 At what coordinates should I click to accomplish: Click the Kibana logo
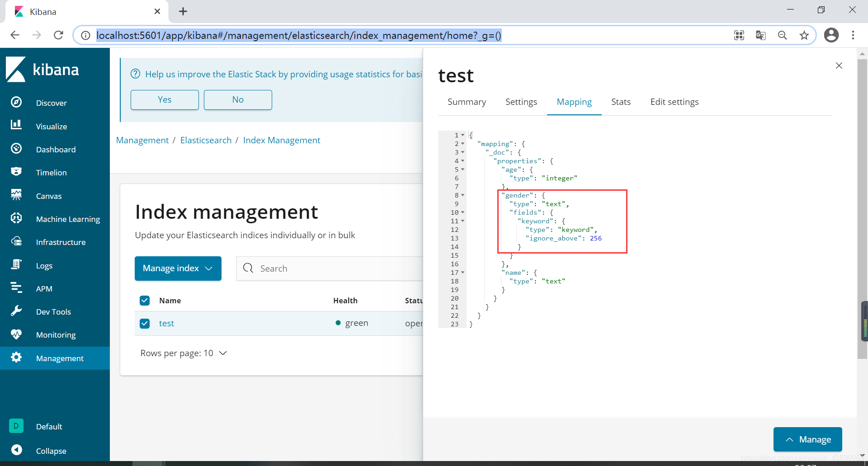tap(42, 70)
